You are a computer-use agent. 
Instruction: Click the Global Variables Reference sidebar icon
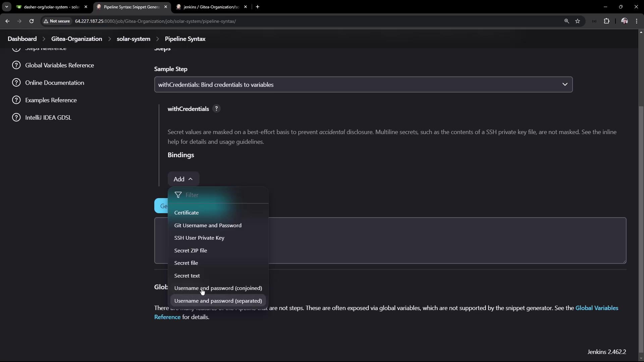pyautogui.click(x=16, y=65)
